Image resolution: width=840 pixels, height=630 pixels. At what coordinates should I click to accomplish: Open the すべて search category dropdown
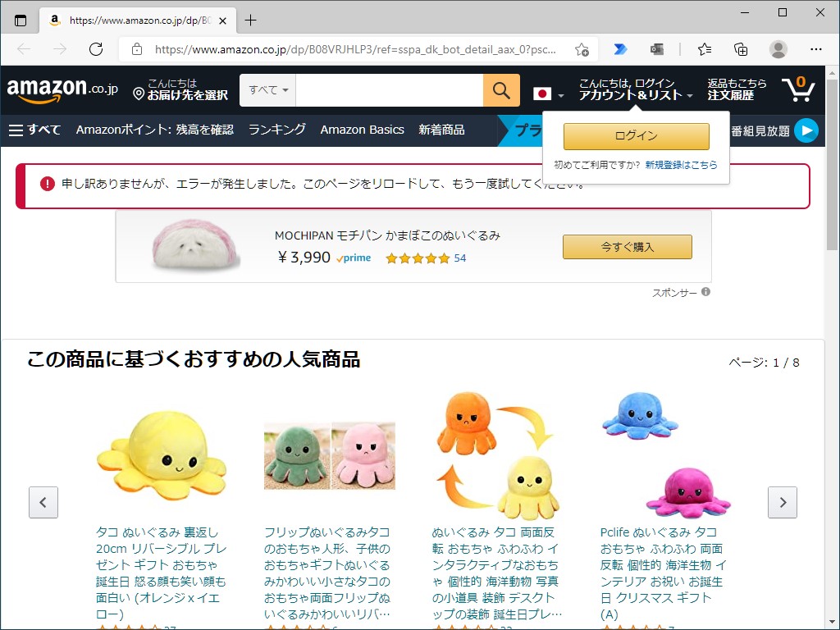coord(267,90)
